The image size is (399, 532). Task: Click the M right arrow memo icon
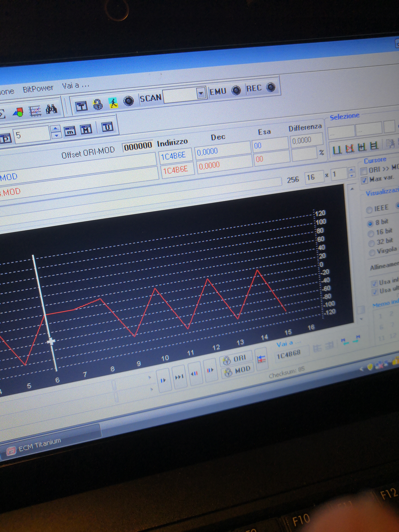[x=356, y=339]
